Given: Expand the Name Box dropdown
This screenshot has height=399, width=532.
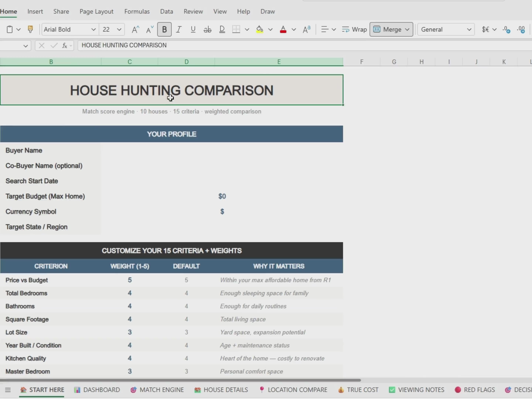Looking at the screenshot, I should (25, 46).
